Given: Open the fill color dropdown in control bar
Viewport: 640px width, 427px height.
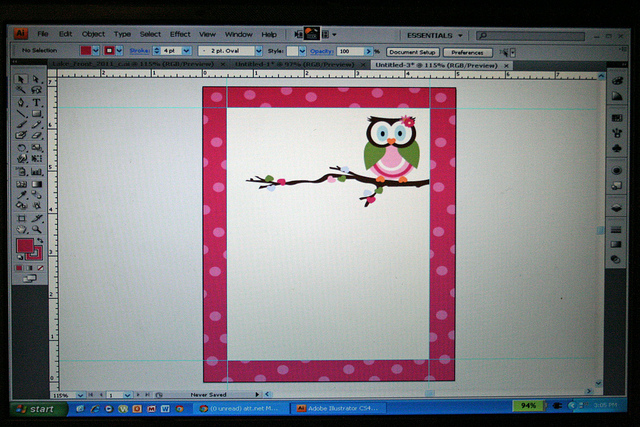Looking at the screenshot, I should [x=96, y=51].
